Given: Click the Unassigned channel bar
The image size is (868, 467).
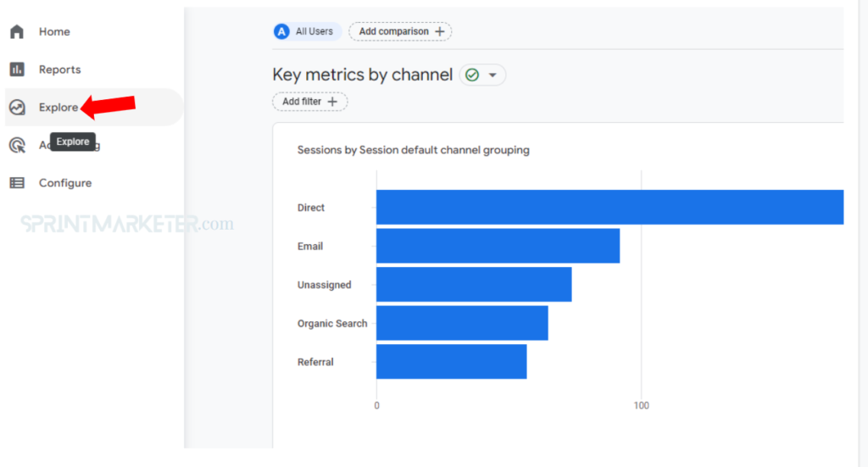Looking at the screenshot, I should coord(474,285).
